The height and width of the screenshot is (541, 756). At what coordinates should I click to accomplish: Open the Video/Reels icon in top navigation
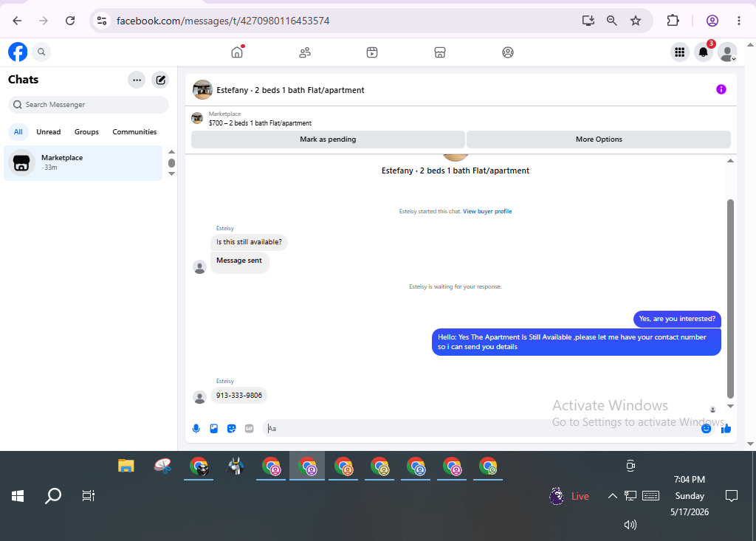point(372,52)
